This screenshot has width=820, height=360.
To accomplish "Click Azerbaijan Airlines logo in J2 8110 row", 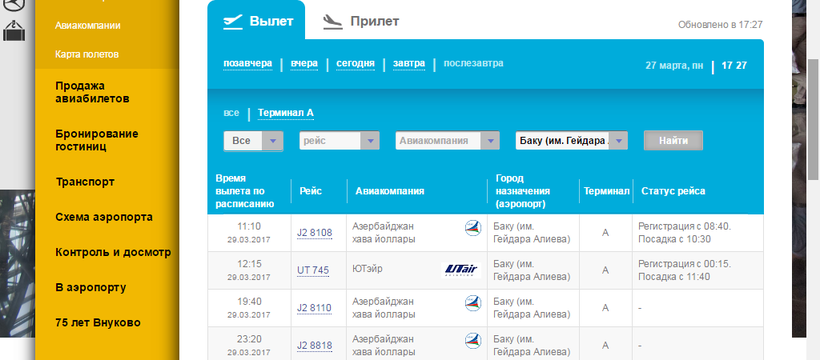I will pos(473,303).
